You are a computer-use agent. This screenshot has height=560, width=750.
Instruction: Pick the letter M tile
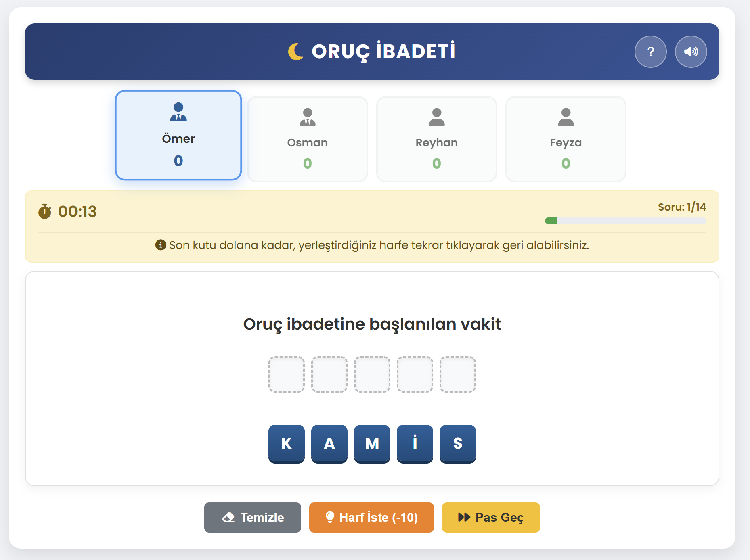372,444
